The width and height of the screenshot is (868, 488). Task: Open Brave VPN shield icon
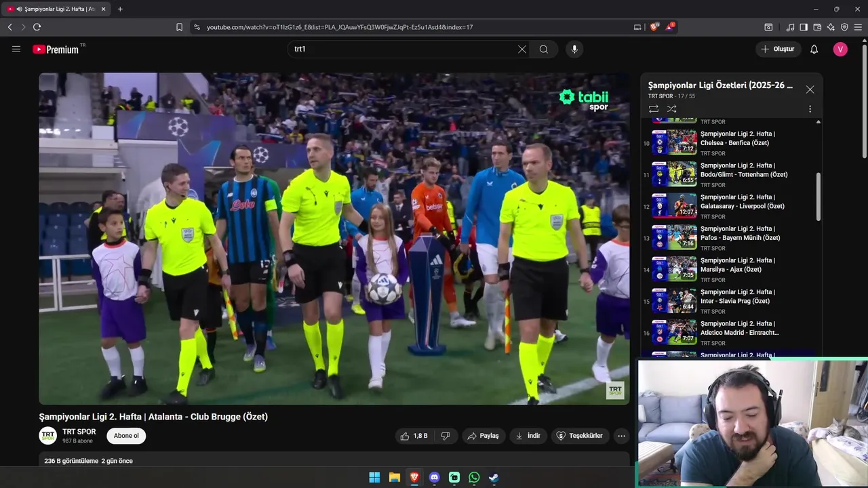844,27
